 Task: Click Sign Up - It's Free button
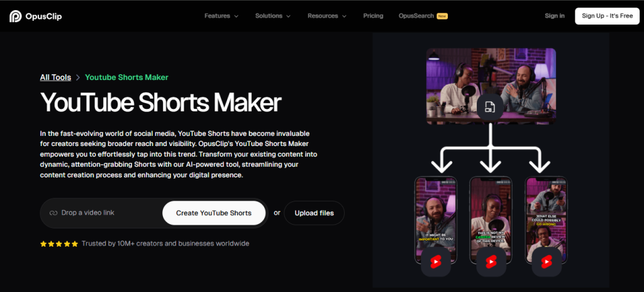point(607,16)
